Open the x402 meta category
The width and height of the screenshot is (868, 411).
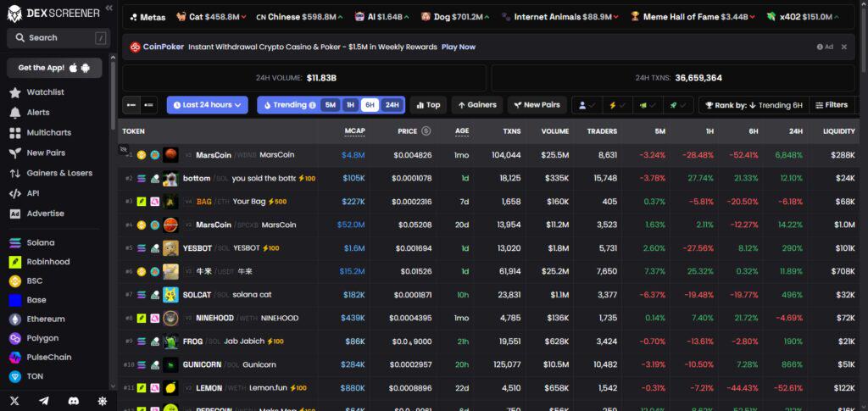[802, 17]
